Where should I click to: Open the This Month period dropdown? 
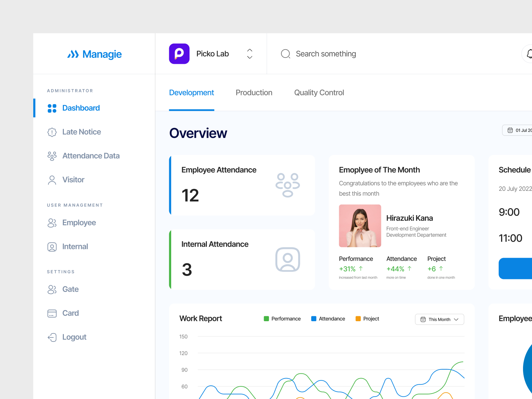pos(440,319)
